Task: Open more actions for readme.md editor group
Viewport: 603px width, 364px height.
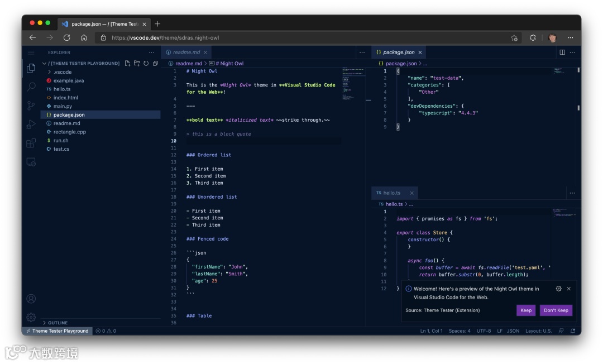Action: (362, 52)
